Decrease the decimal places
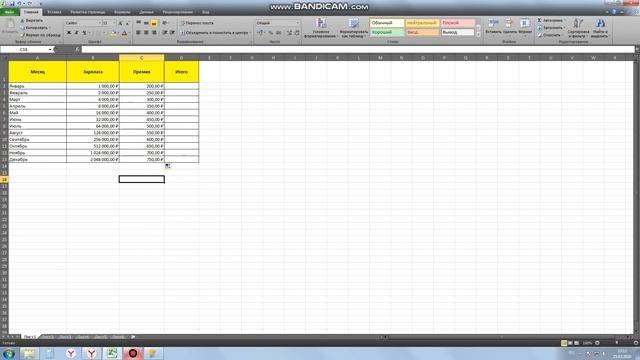 pyautogui.click(x=297, y=32)
